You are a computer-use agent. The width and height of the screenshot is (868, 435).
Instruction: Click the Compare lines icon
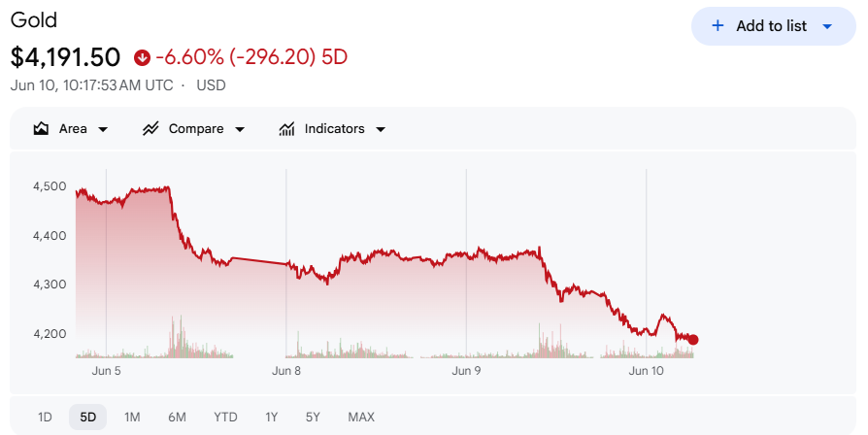tap(150, 129)
